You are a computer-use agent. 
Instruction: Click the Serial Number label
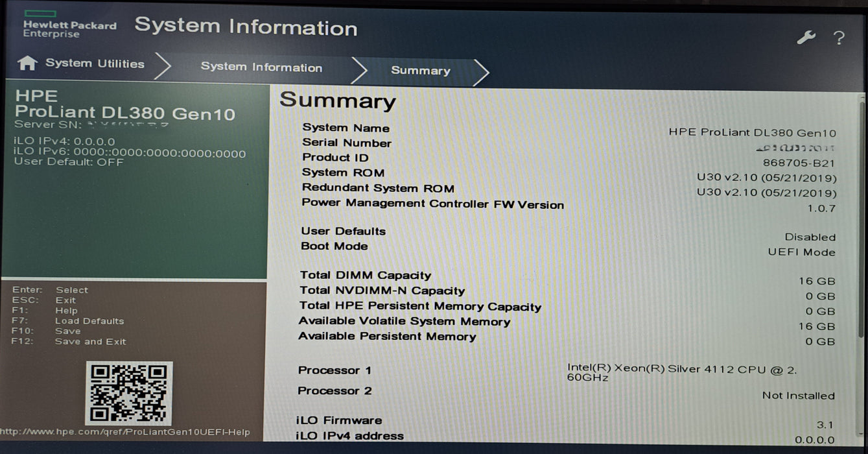[347, 143]
